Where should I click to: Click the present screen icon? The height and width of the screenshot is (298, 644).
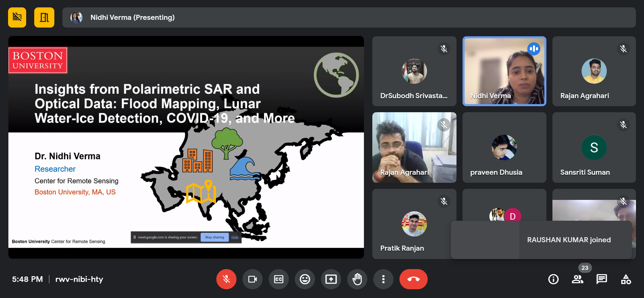pos(331,279)
